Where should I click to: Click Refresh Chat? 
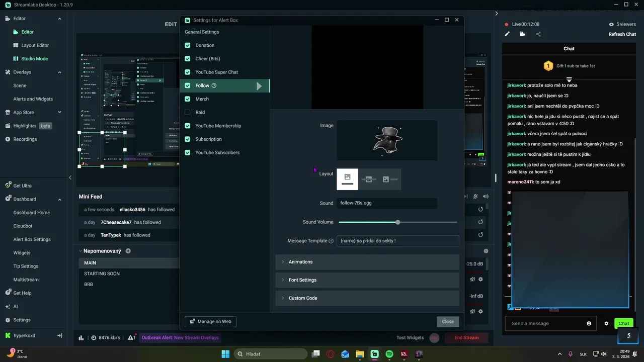click(622, 34)
